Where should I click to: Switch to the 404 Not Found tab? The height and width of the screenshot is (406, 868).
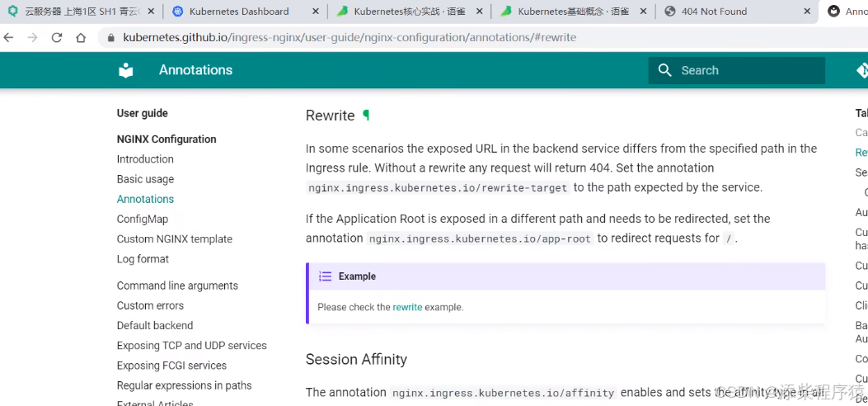(x=737, y=11)
